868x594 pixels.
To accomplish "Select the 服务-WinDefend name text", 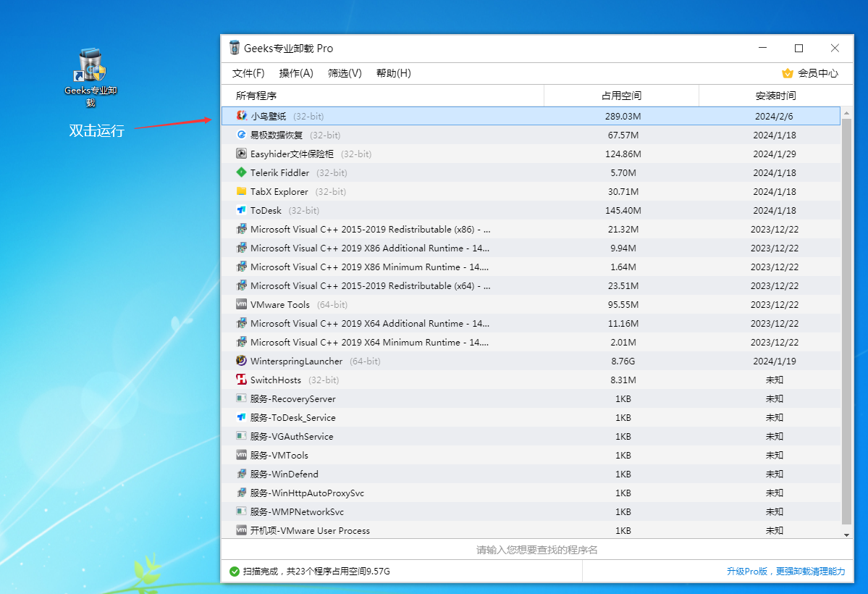I will [284, 474].
